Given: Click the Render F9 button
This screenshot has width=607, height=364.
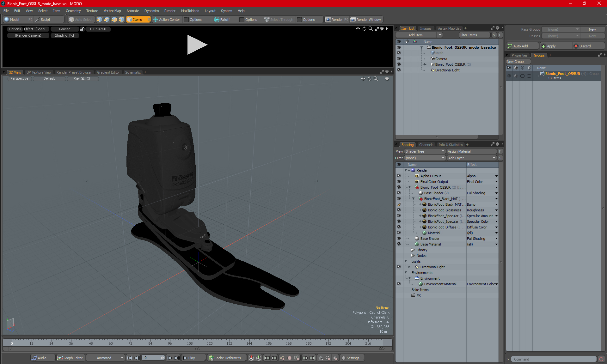Looking at the screenshot, I should click(x=336, y=20).
